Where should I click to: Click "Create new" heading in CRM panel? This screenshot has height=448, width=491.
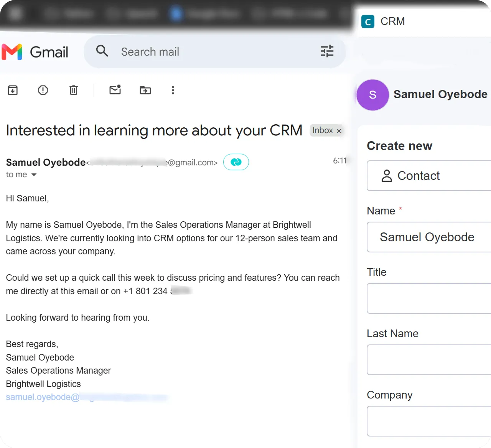click(399, 146)
